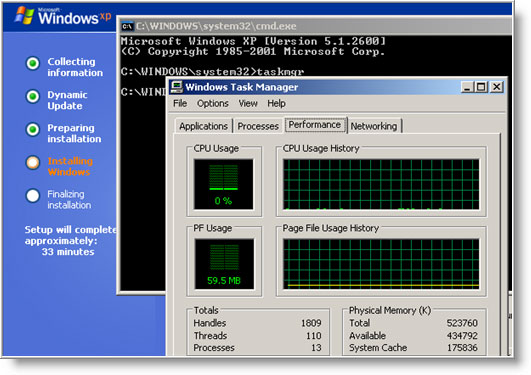Click the Page File Usage History graph
This screenshot has width=531, height=375.
(381, 264)
